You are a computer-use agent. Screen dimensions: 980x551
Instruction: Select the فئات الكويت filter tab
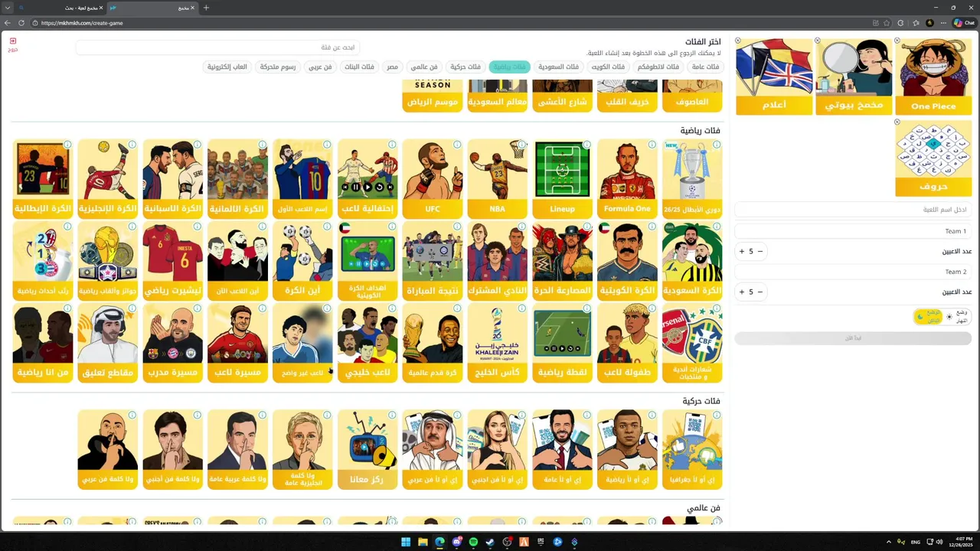pyautogui.click(x=608, y=67)
